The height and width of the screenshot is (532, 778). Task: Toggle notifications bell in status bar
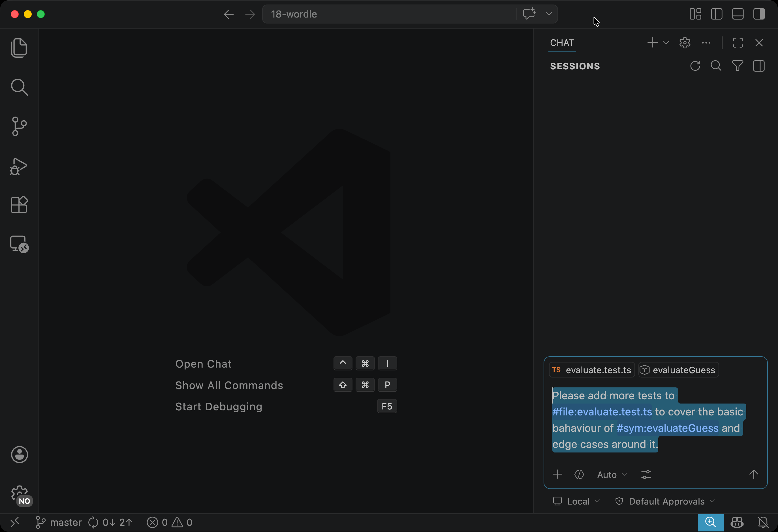[x=763, y=522]
